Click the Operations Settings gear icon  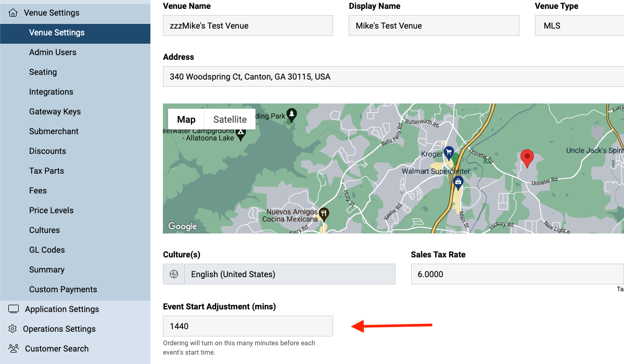tap(12, 329)
